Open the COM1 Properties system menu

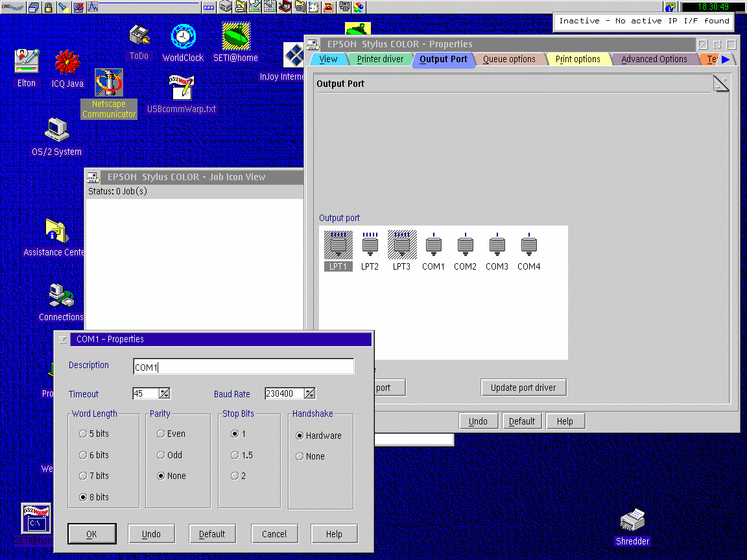click(x=63, y=340)
